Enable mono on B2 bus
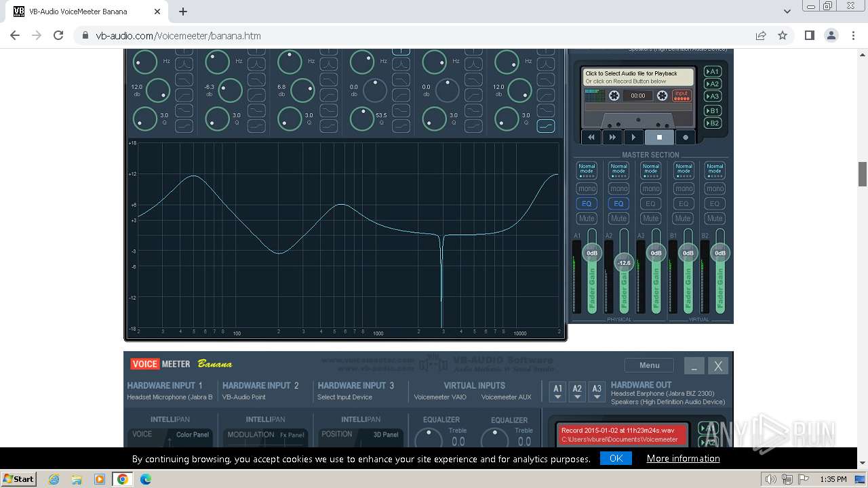The image size is (868, 488). (715, 188)
